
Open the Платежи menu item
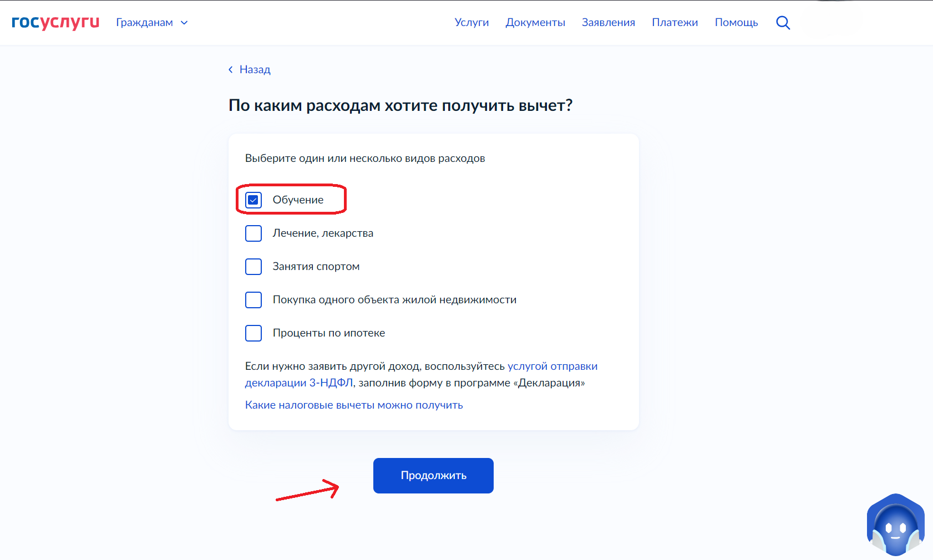coord(675,23)
